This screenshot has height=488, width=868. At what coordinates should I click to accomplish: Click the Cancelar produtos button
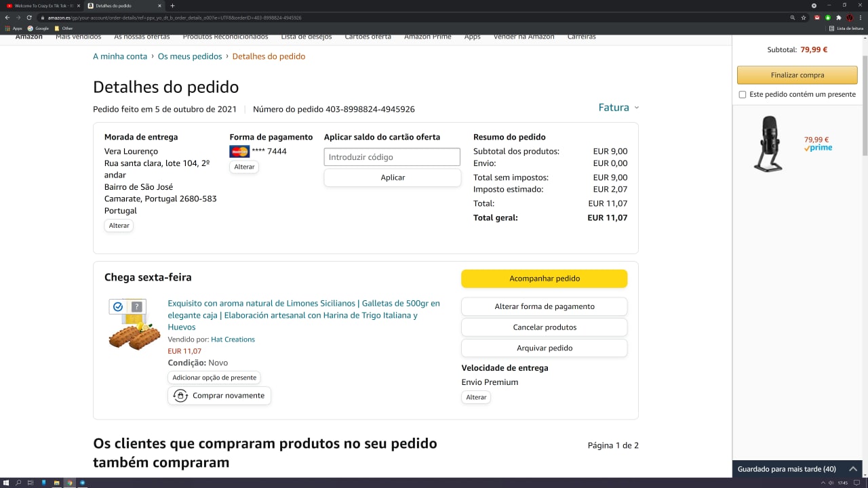544,327
